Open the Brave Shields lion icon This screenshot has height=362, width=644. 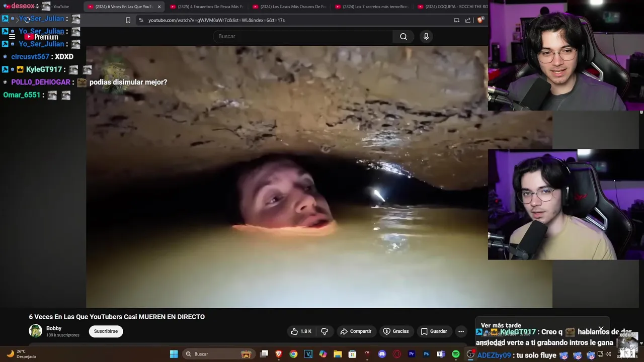480,20
